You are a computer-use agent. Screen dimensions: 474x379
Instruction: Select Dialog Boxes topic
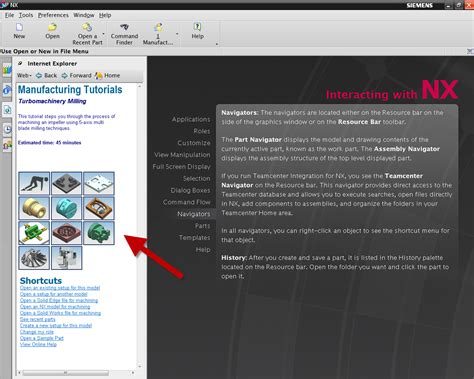[x=190, y=190]
